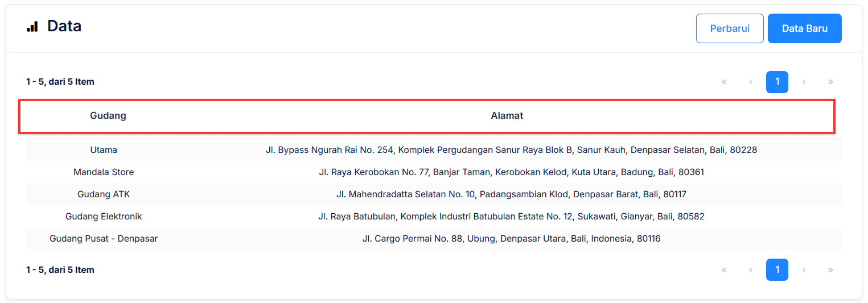The height and width of the screenshot is (303, 868).
Task: Jump to last page in top pagination
Action: coord(830,82)
